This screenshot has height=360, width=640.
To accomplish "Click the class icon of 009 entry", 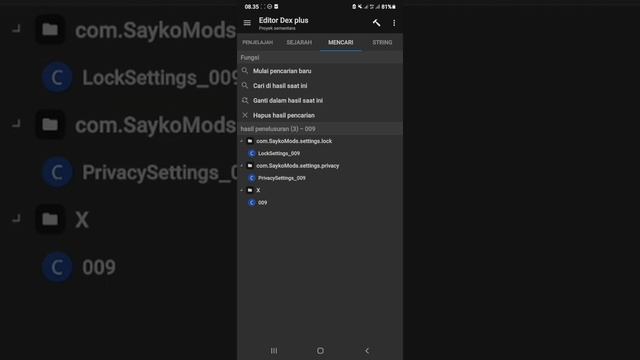I will pyautogui.click(x=252, y=202).
